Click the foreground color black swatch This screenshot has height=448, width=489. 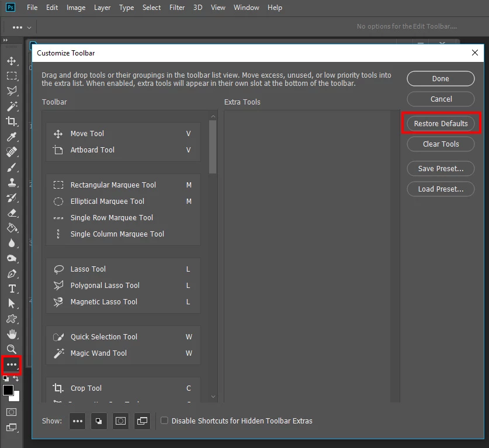tap(8, 390)
